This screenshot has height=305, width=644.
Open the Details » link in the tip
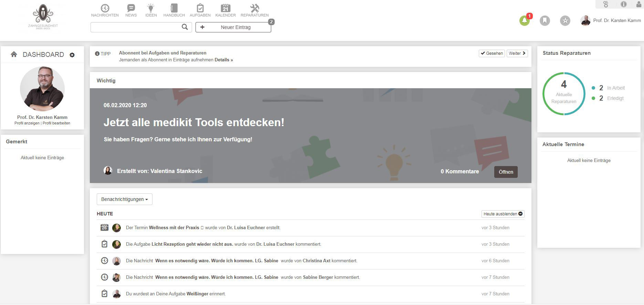[x=224, y=60]
